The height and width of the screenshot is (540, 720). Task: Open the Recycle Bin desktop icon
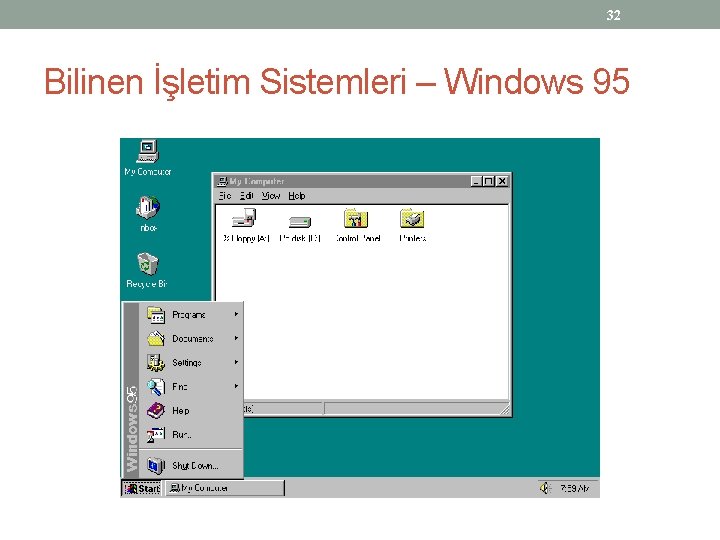[x=147, y=264]
